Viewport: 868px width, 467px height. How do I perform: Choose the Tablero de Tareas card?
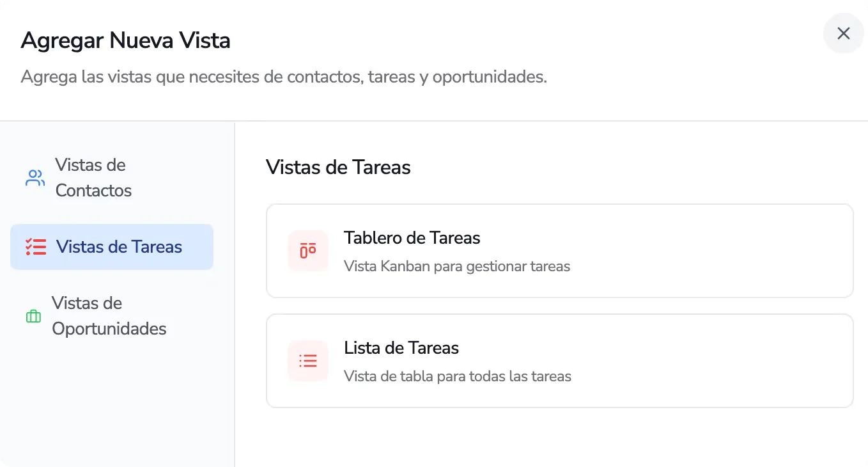559,251
